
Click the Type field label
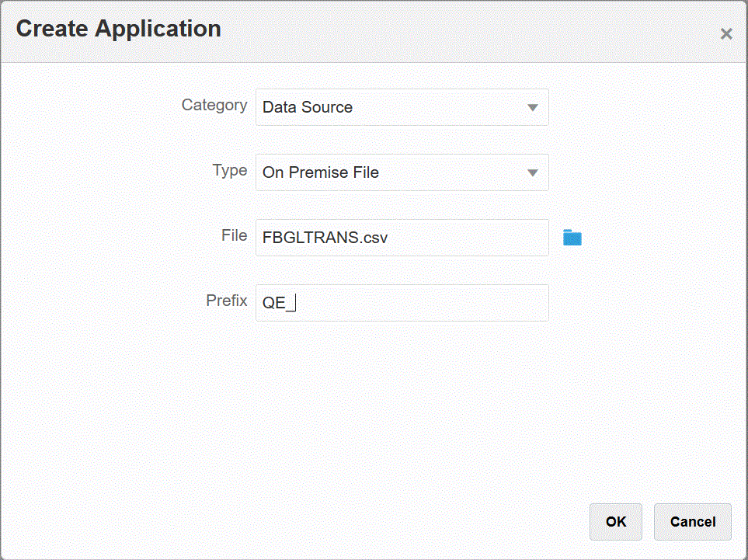230,170
